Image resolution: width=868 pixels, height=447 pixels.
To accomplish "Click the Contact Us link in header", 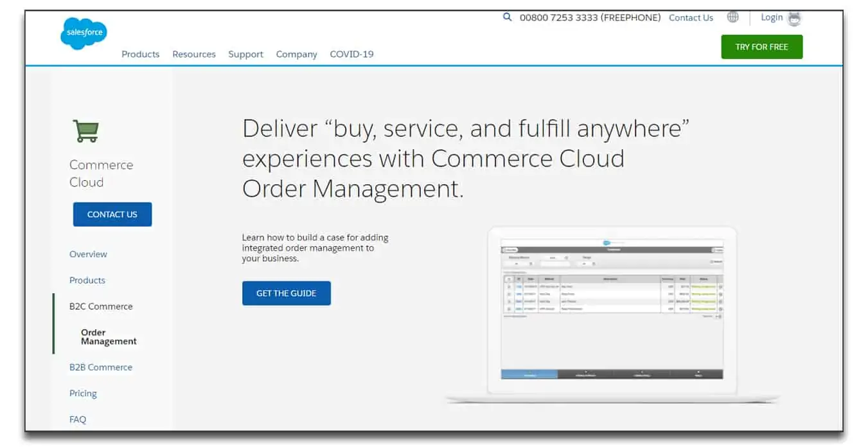I will pos(691,18).
